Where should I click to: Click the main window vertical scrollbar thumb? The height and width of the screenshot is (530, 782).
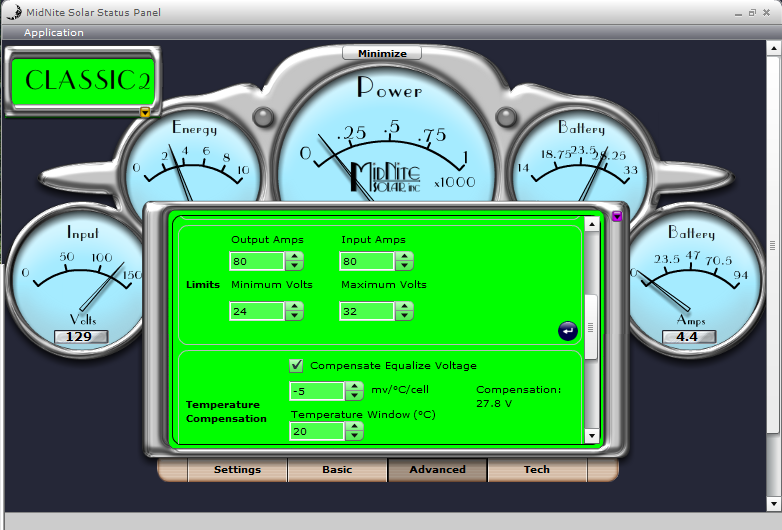(774, 244)
